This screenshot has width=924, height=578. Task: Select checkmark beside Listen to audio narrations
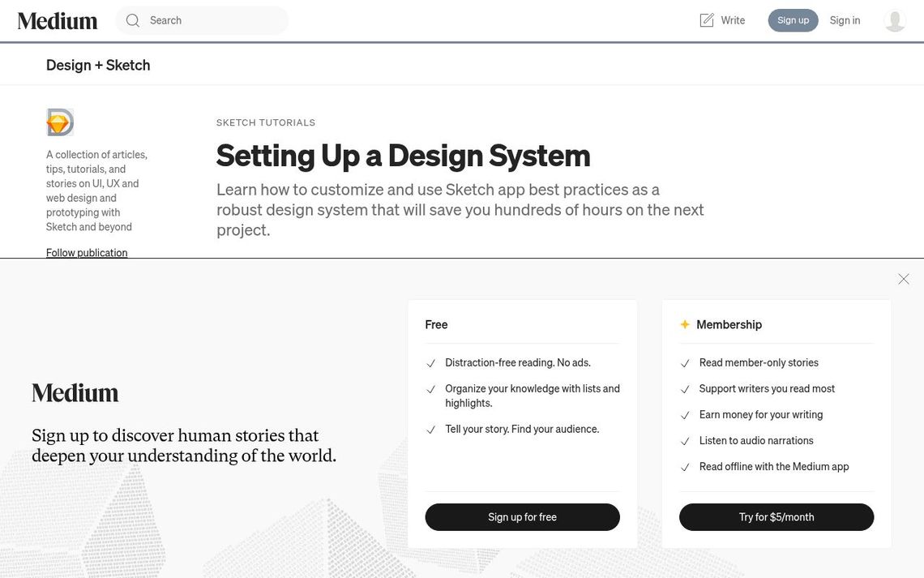coord(685,441)
